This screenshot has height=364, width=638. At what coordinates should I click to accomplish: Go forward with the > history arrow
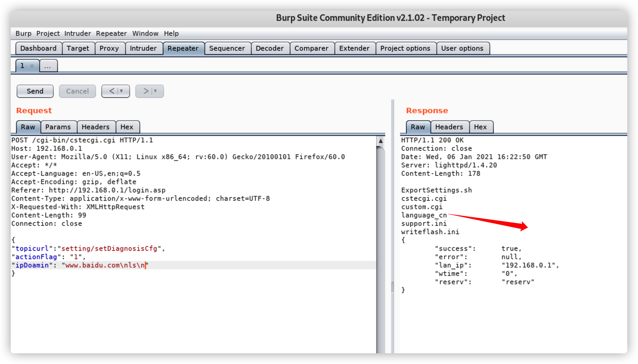point(146,91)
